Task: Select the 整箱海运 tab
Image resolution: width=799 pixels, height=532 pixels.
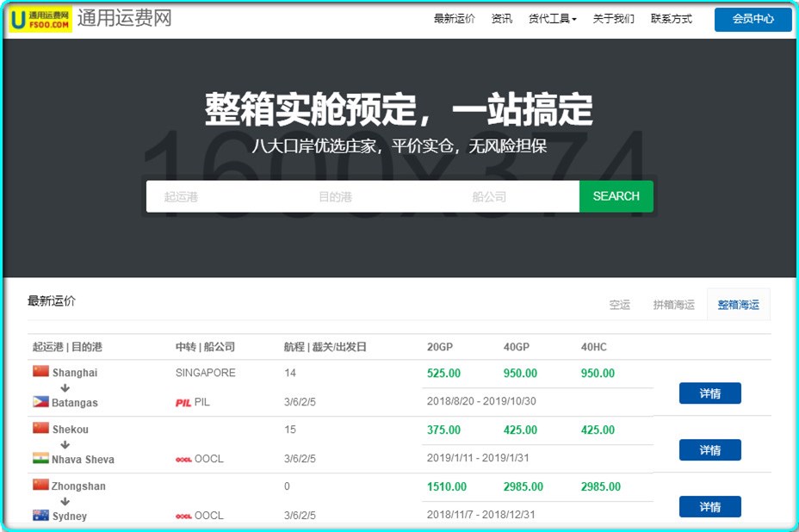Action: 738,303
